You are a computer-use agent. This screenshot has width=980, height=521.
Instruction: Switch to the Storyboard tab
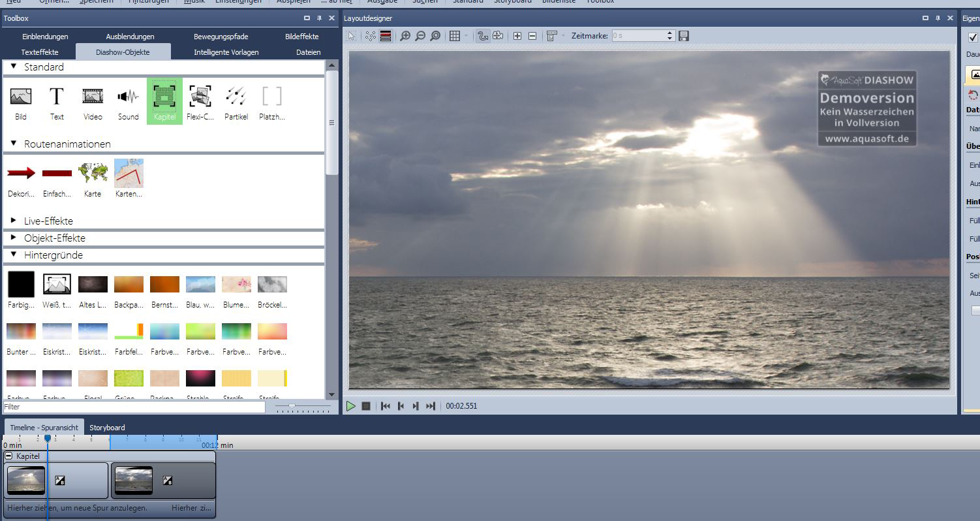107,428
